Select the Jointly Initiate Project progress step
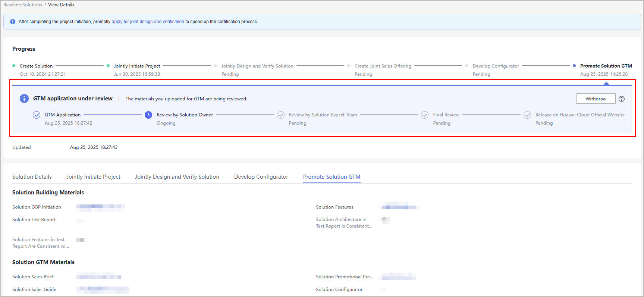Screen dimensions: 644x297 [137, 66]
